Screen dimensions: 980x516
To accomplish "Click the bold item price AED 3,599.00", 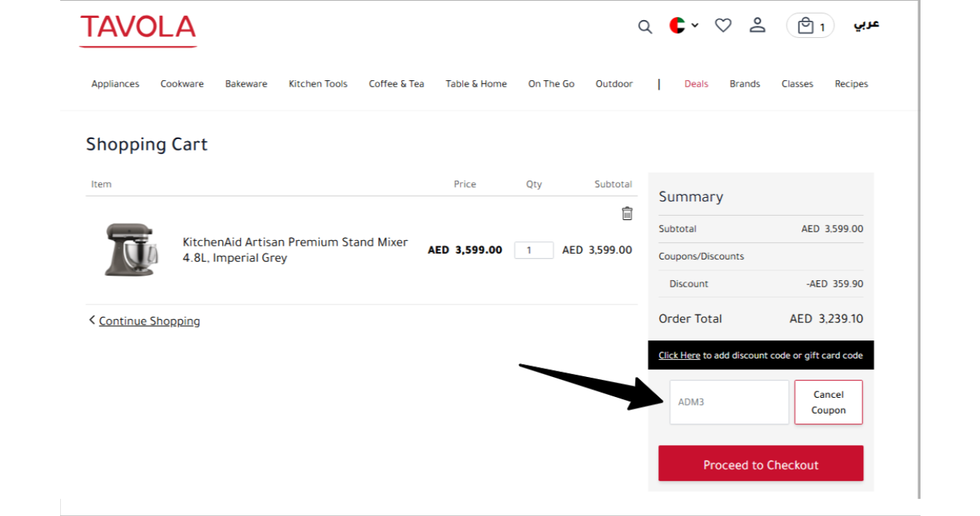I will pos(465,250).
